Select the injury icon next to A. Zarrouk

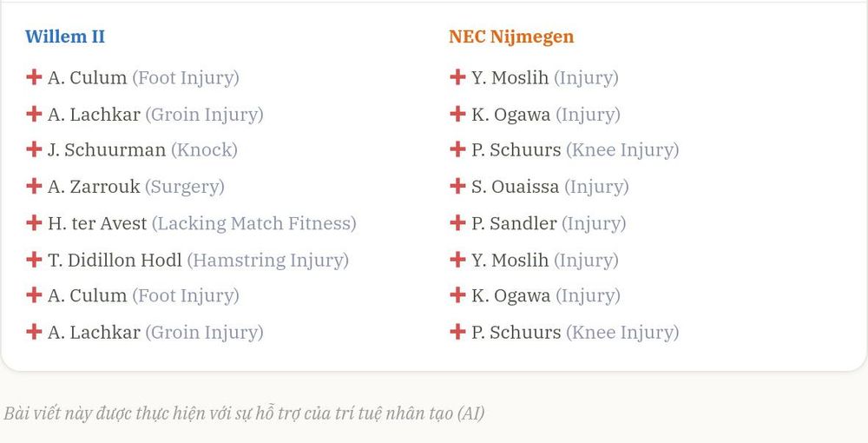(x=34, y=186)
